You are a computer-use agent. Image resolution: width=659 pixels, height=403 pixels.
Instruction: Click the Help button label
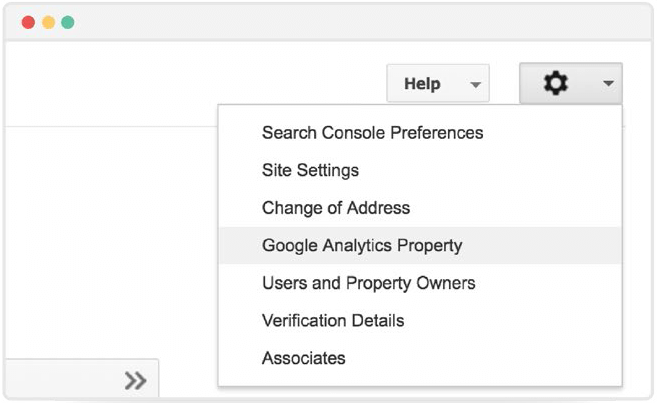422,84
